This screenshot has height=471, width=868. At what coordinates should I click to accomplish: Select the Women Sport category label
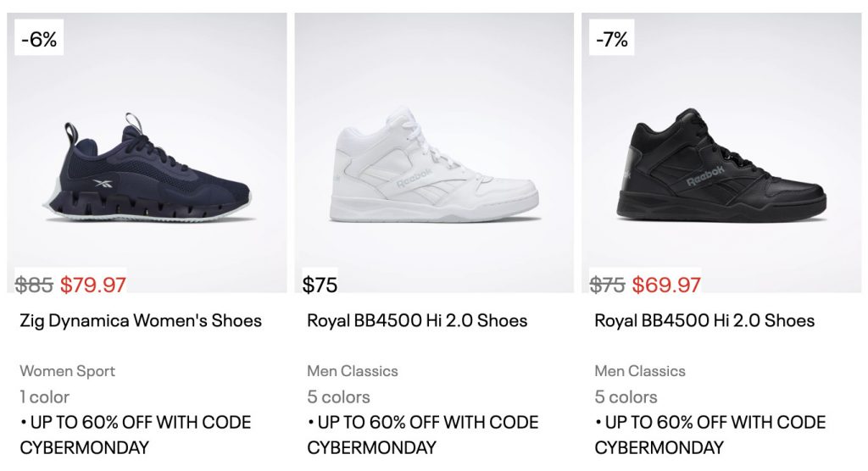[67, 371]
